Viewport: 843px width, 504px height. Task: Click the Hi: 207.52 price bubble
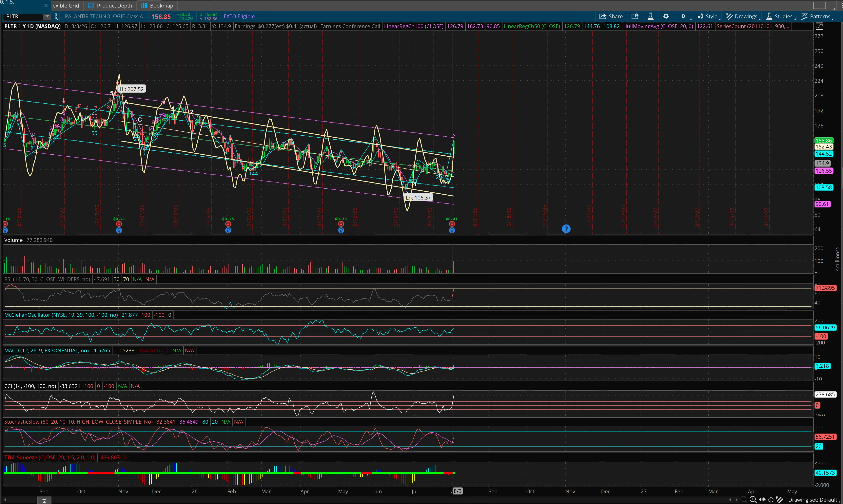[x=132, y=89]
